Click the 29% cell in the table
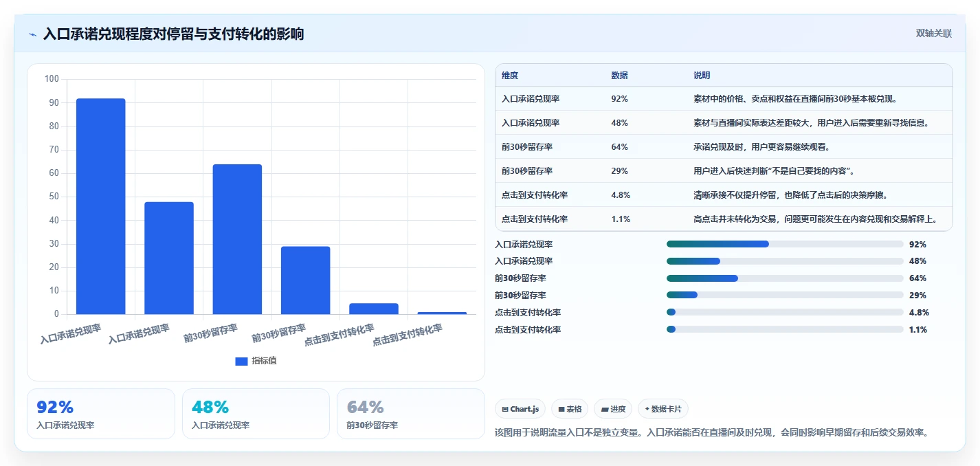Viewport: 980px width, 466px height. coord(619,171)
